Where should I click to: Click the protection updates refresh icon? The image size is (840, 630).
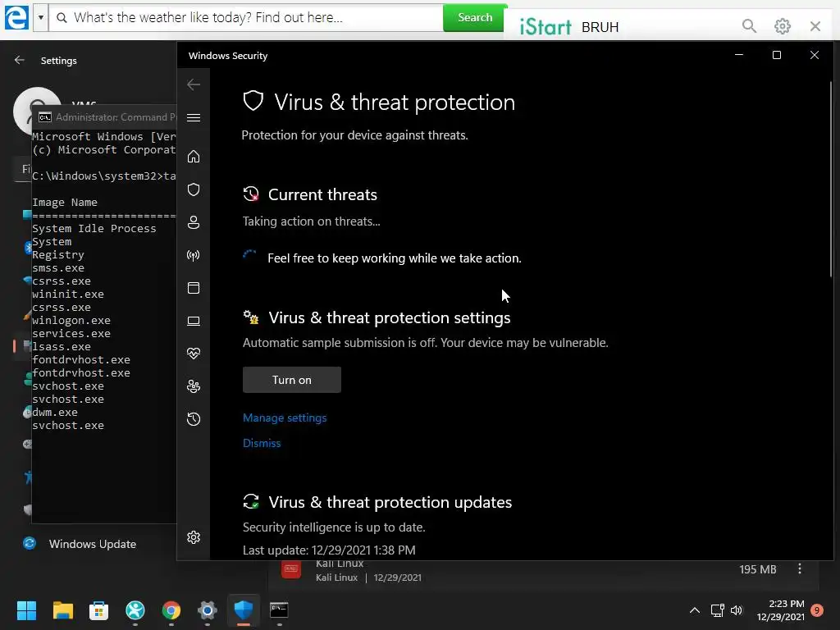tap(251, 501)
